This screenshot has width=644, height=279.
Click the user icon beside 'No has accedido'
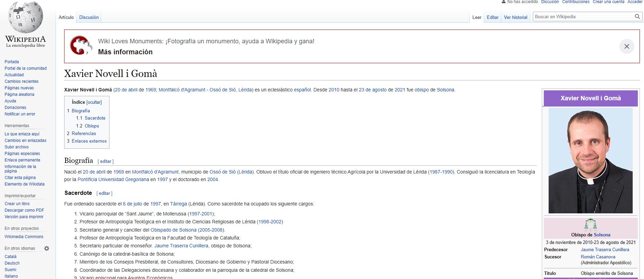coord(503,2)
